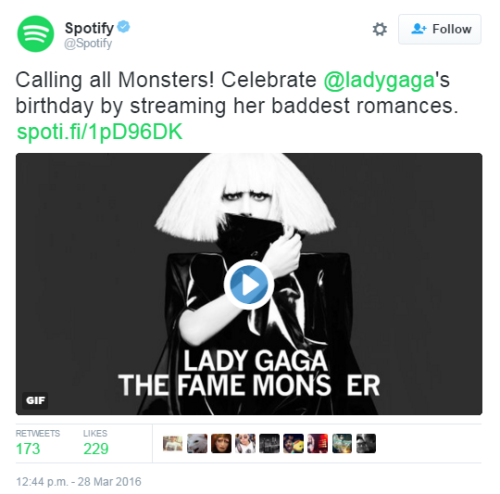Open the Spotify display name
Viewport: 500px width, 494px height.
89,28
